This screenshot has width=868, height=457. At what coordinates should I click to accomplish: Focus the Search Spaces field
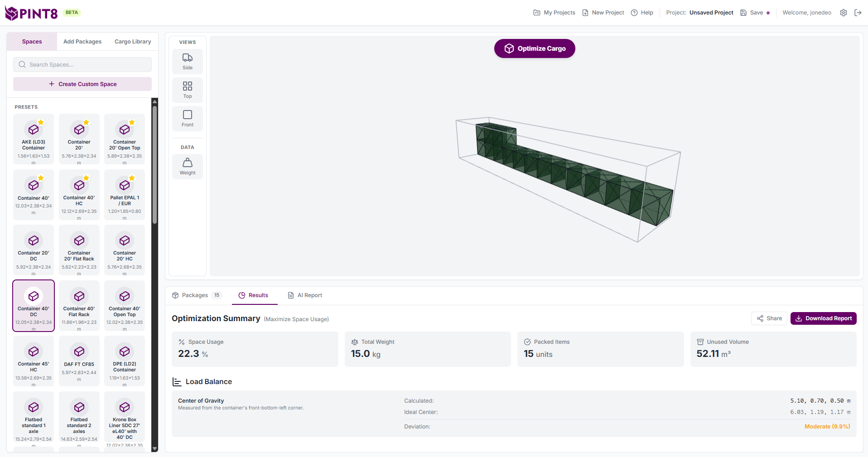point(82,65)
